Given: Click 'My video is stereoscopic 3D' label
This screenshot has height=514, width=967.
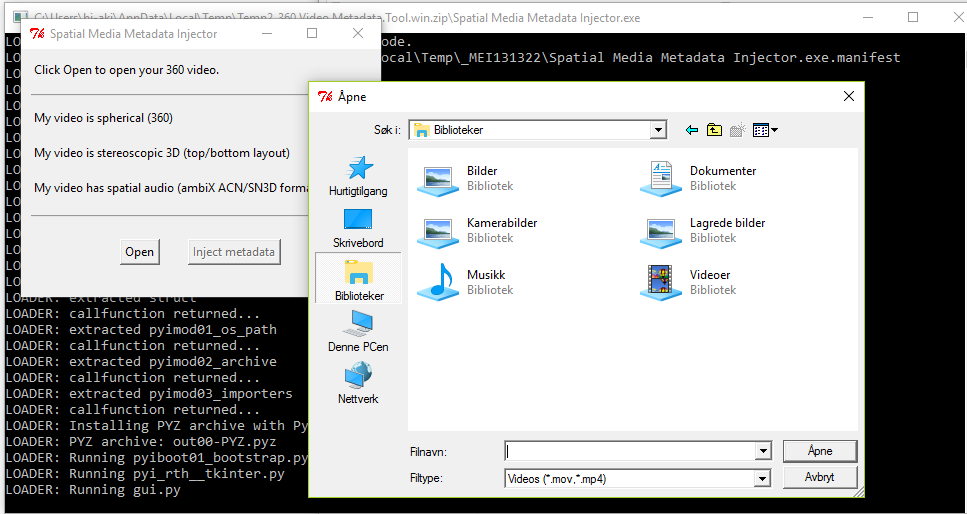Looking at the screenshot, I should 162,152.
